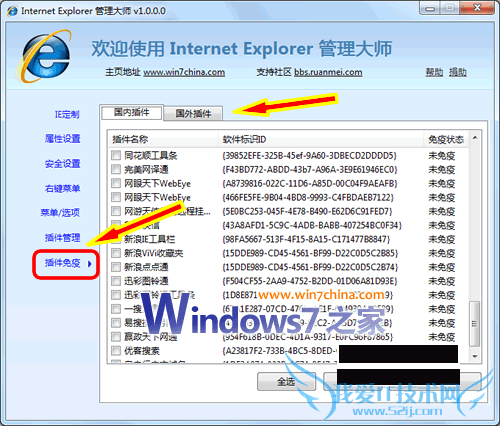
Task: Check the 完美网译通 plugin box
Action: (116, 169)
